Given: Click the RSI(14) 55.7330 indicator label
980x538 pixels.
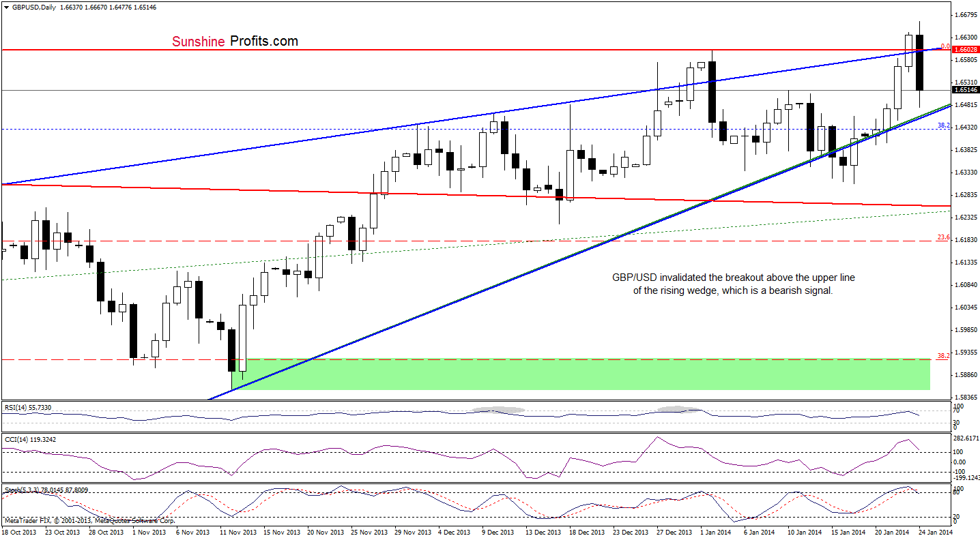Looking at the screenshot, I should (x=27, y=407).
